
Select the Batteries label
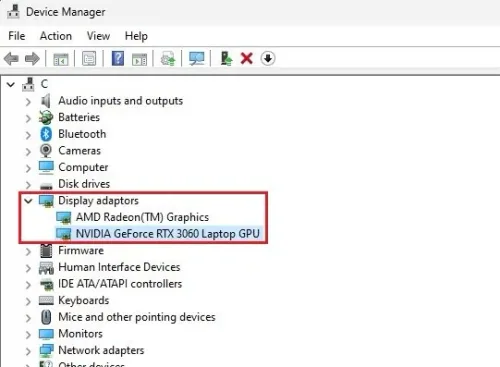coord(79,117)
